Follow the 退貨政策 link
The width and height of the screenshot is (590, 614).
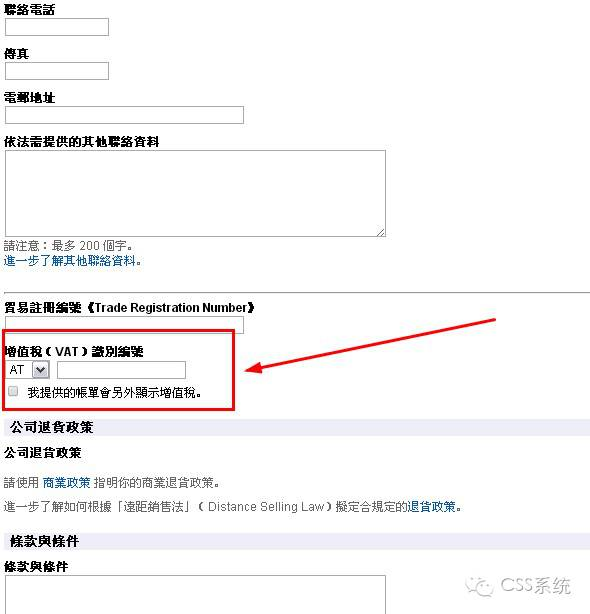(431, 507)
